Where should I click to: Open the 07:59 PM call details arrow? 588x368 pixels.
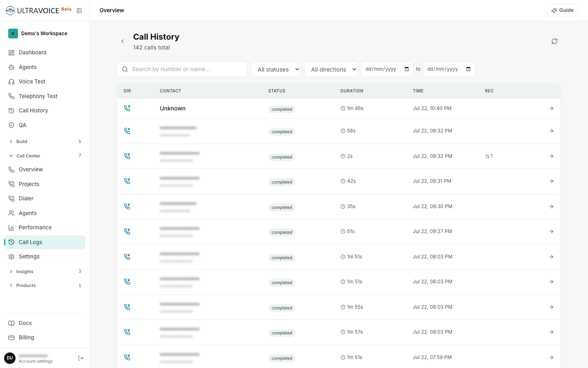coord(551,357)
